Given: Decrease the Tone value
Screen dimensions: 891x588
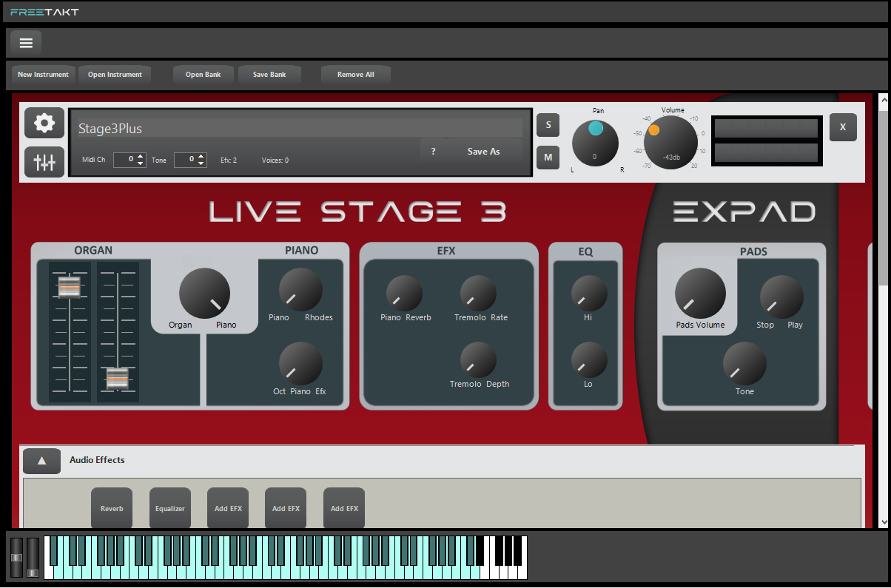Looking at the screenshot, I should point(201,163).
